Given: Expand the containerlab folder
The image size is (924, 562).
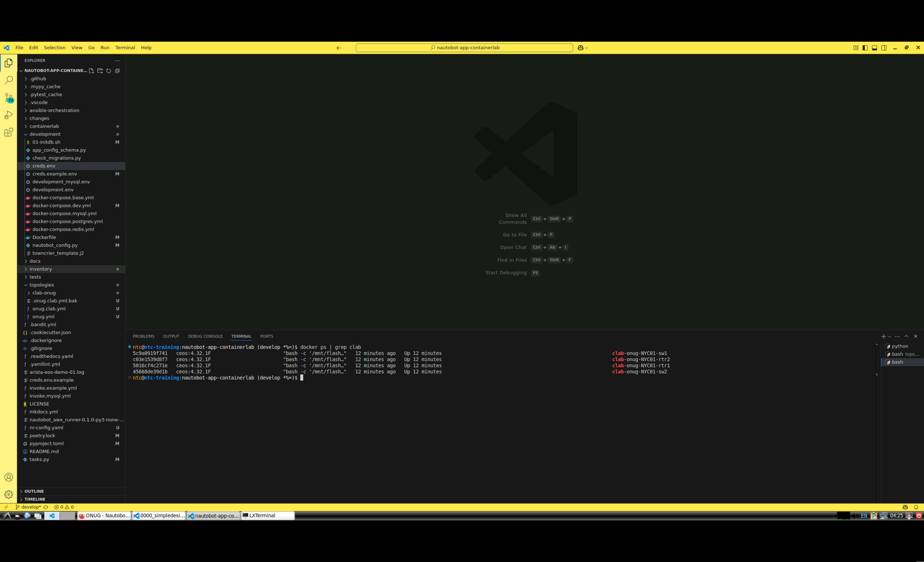Looking at the screenshot, I should (x=44, y=126).
